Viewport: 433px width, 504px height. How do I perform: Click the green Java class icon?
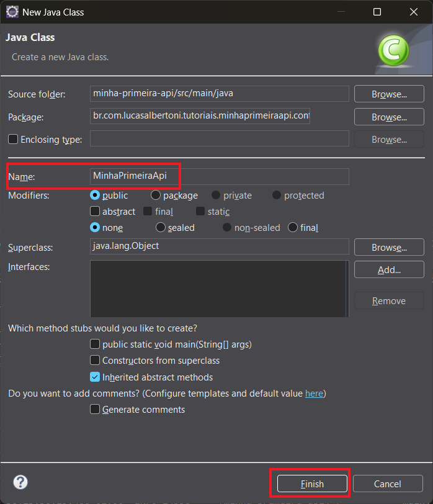(392, 50)
